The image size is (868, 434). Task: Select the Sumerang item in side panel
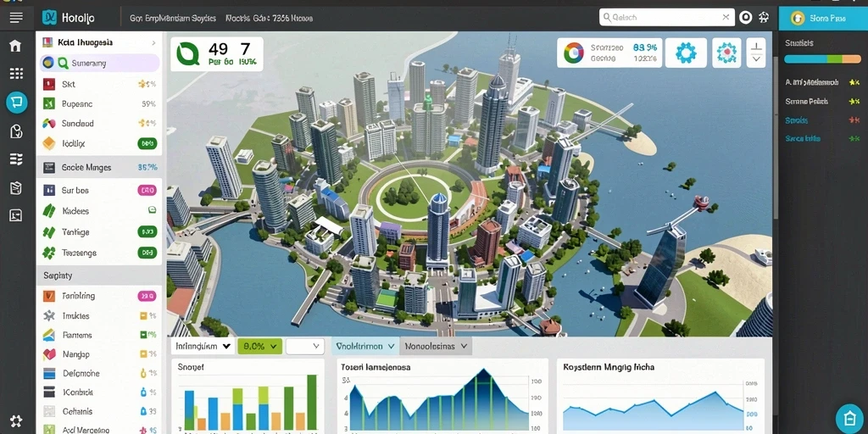point(100,63)
